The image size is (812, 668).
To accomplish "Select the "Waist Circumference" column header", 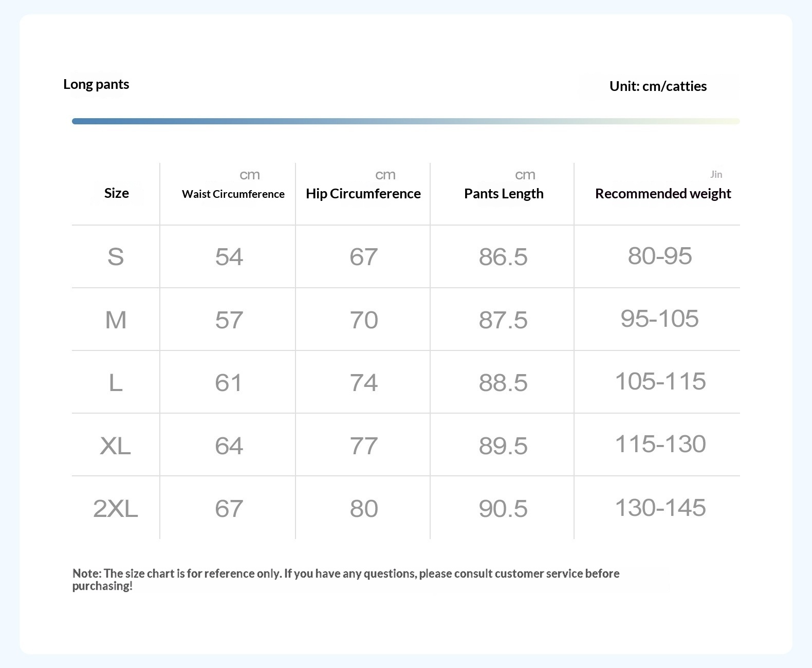I will pos(233,194).
